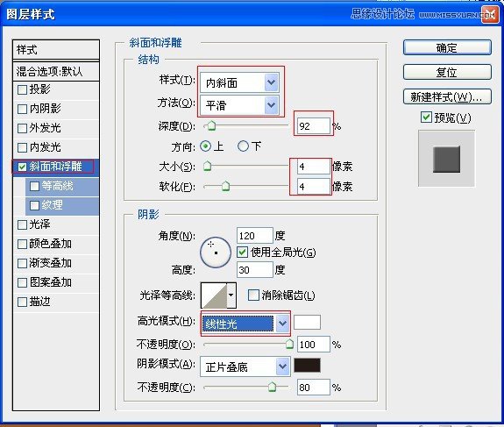Toggle 使用全局光 global light checkbox
The width and height of the screenshot is (504, 427).
(x=242, y=253)
